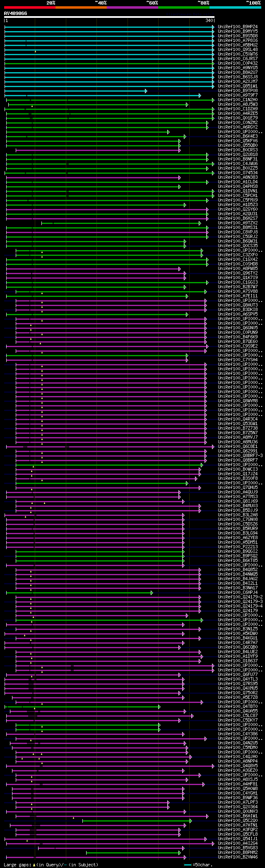Select the UniRef100_P22213 label

coord(238,547)
